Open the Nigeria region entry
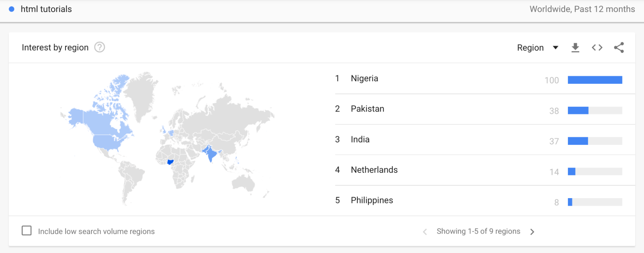This screenshot has height=253, width=644. point(364,78)
